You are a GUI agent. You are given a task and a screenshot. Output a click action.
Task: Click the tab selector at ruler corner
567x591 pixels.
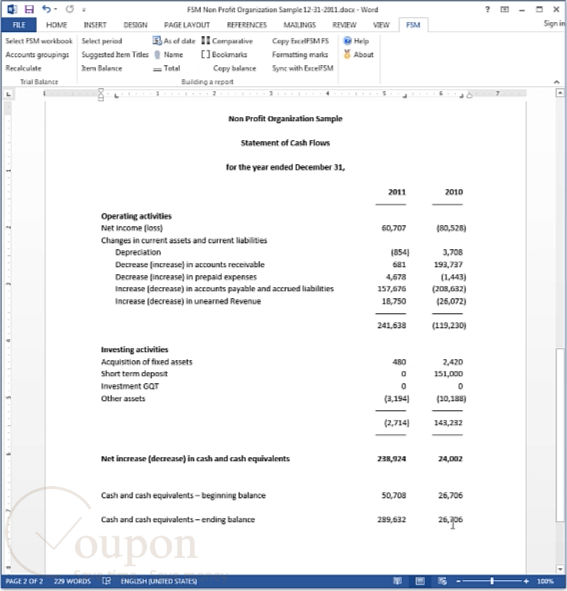8,94
